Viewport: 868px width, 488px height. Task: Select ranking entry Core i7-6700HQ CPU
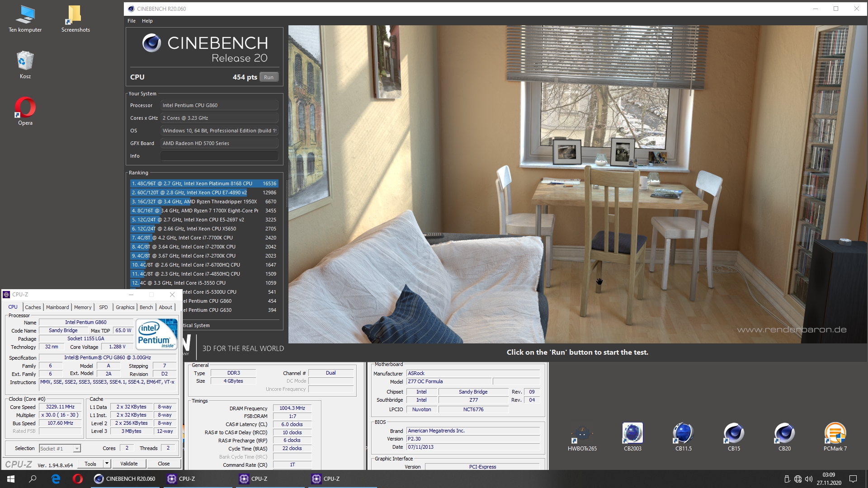tap(204, 265)
